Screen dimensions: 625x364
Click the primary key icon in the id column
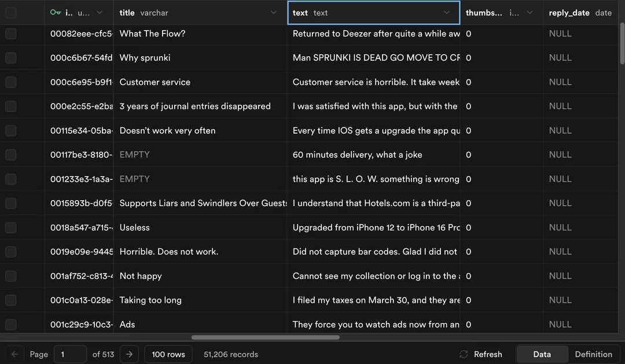55,12
